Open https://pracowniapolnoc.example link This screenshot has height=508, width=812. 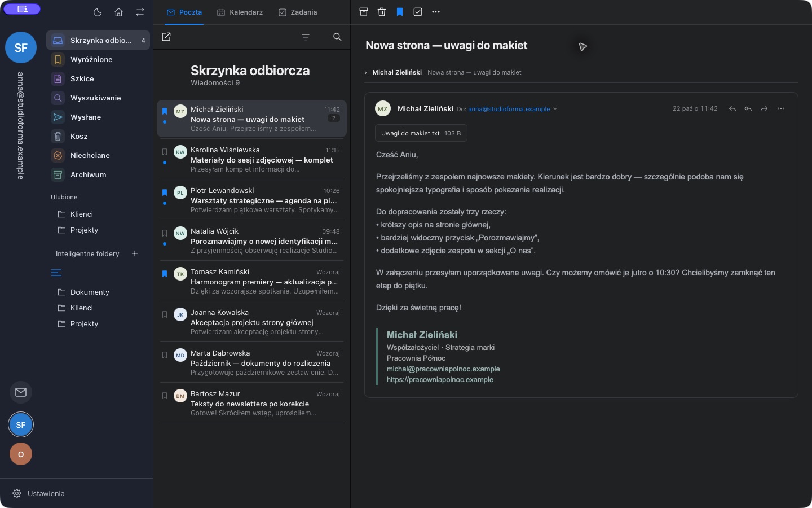(440, 379)
